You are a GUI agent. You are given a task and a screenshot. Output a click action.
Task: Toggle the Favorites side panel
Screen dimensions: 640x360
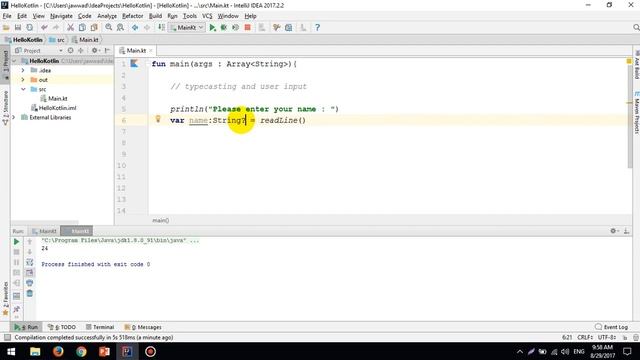[x=5, y=298]
